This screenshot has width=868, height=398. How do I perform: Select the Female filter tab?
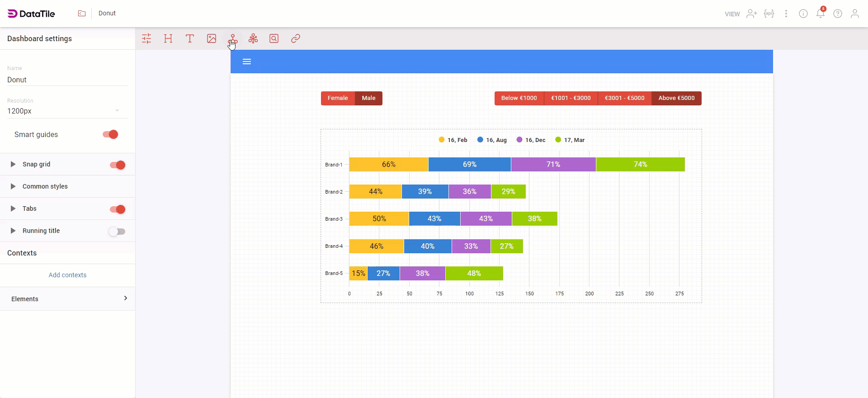pyautogui.click(x=338, y=98)
